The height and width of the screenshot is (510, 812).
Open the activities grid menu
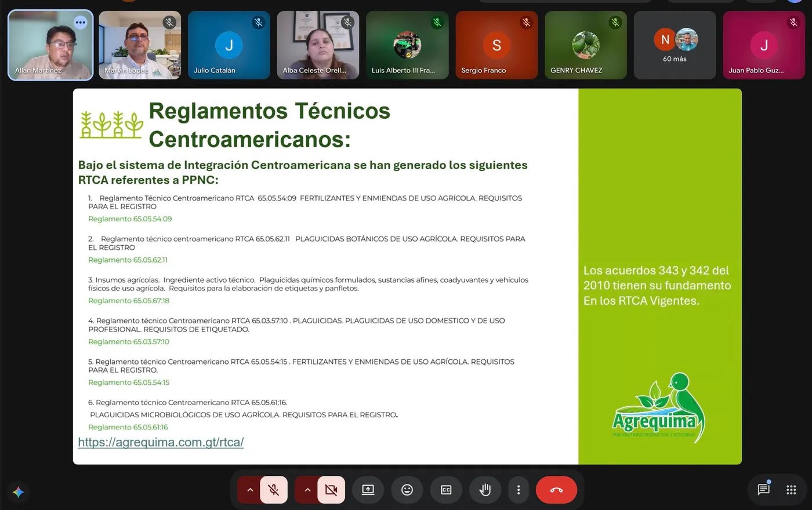[x=791, y=490]
